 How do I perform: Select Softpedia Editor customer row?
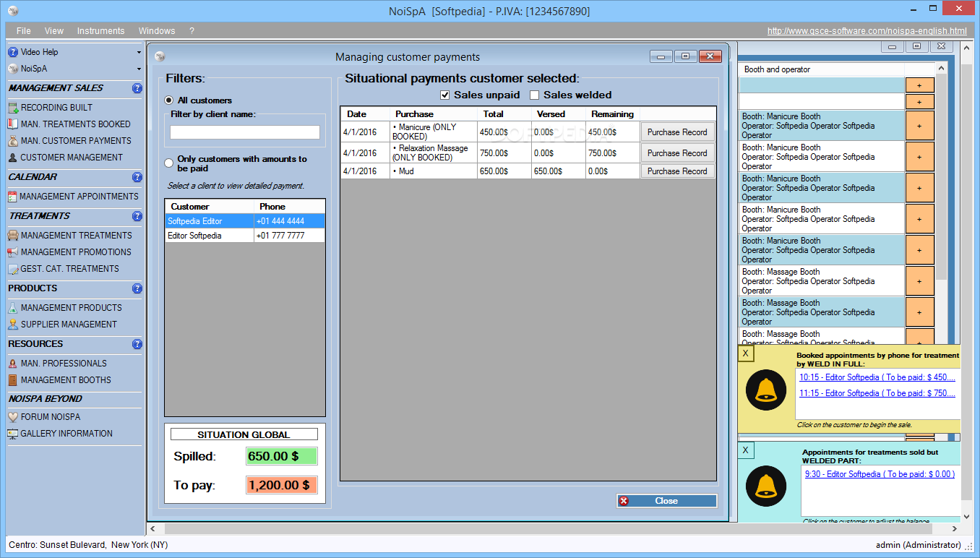pyautogui.click(x=245, y=221)
